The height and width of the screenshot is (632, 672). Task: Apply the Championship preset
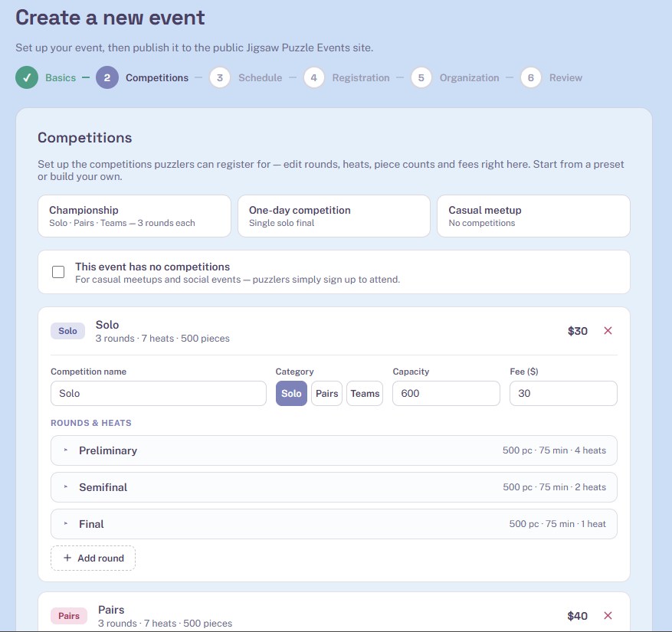[134, 216]
